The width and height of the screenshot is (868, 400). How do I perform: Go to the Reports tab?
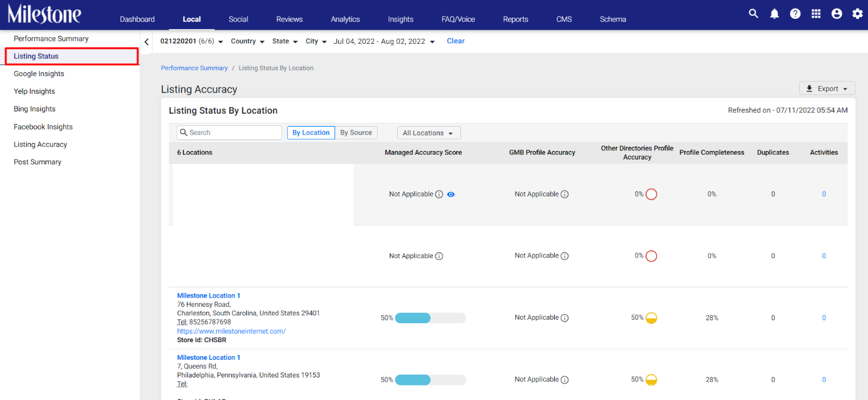click(x=516, y=19)
